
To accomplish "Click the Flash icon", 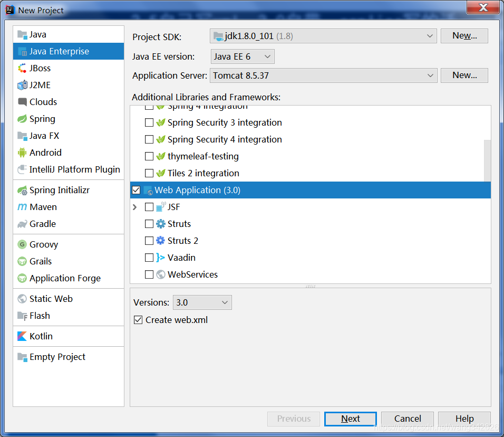I will click(22, 316).
